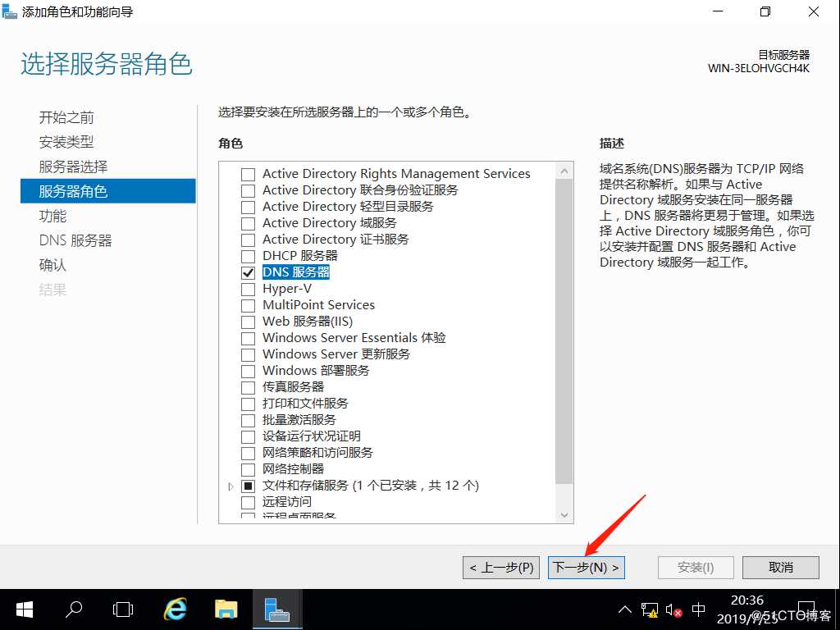Open taskbar search magnifier

(73, 609)
